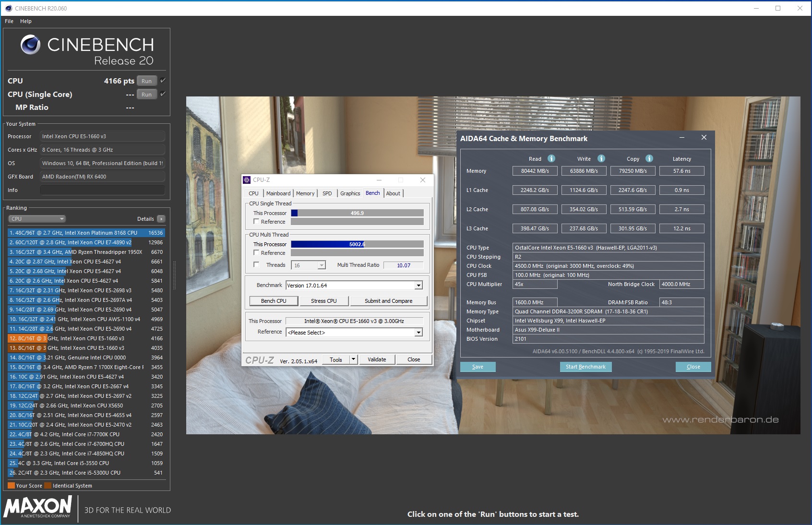Run the CPU multi-core test
Viewport: 812px width, 525px height.
coord(147,81)
